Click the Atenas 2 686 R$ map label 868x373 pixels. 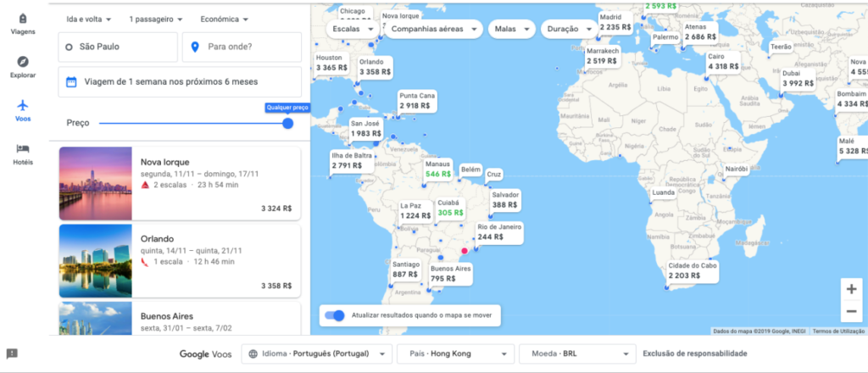coord(700,31)
